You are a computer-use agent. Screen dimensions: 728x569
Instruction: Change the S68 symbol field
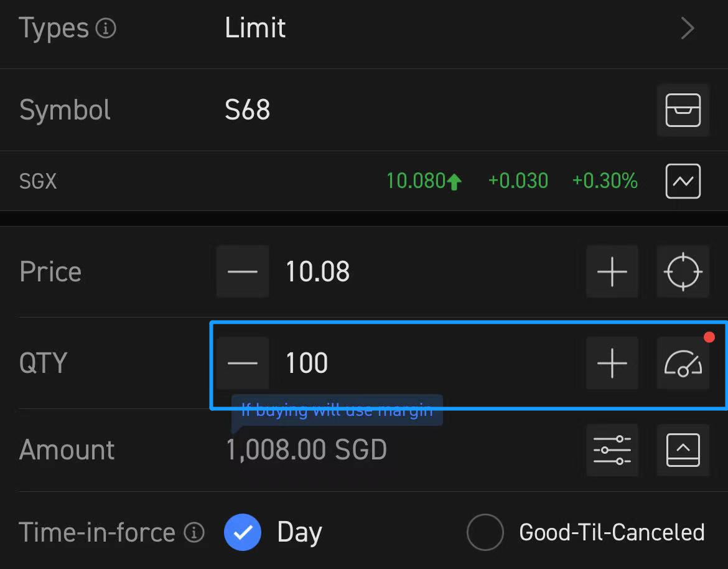[x=248, y=110]
